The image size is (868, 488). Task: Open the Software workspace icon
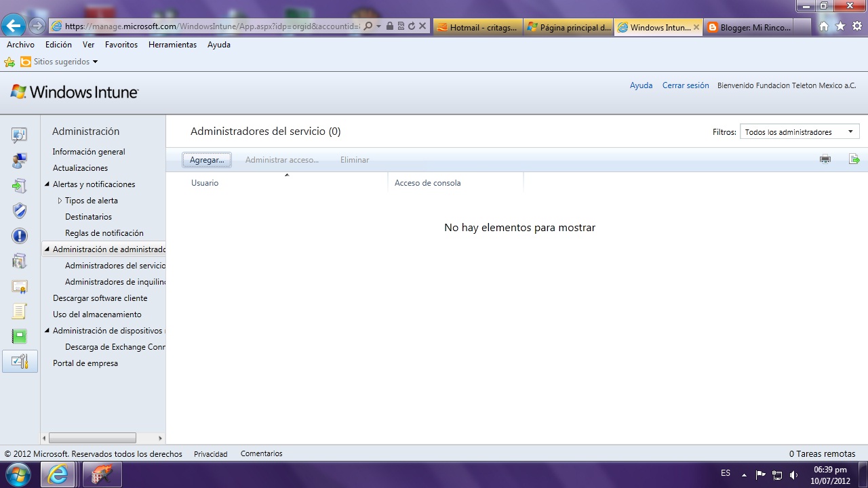click(x=20, y=261)
